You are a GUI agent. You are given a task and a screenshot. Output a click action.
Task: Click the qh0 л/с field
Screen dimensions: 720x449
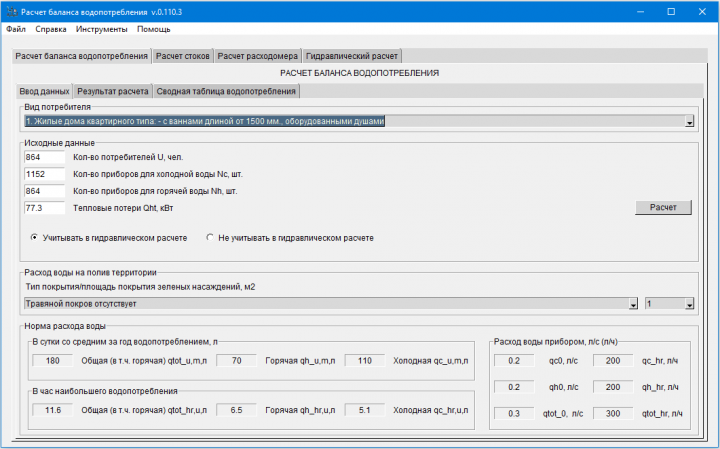tap(514, 387)
